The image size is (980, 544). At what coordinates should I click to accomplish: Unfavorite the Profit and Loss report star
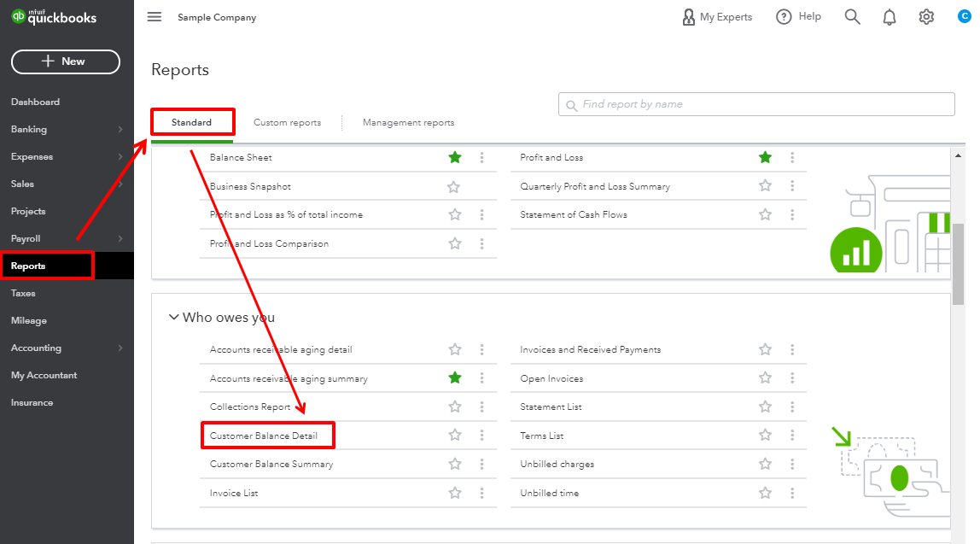(x=765, y=158)
